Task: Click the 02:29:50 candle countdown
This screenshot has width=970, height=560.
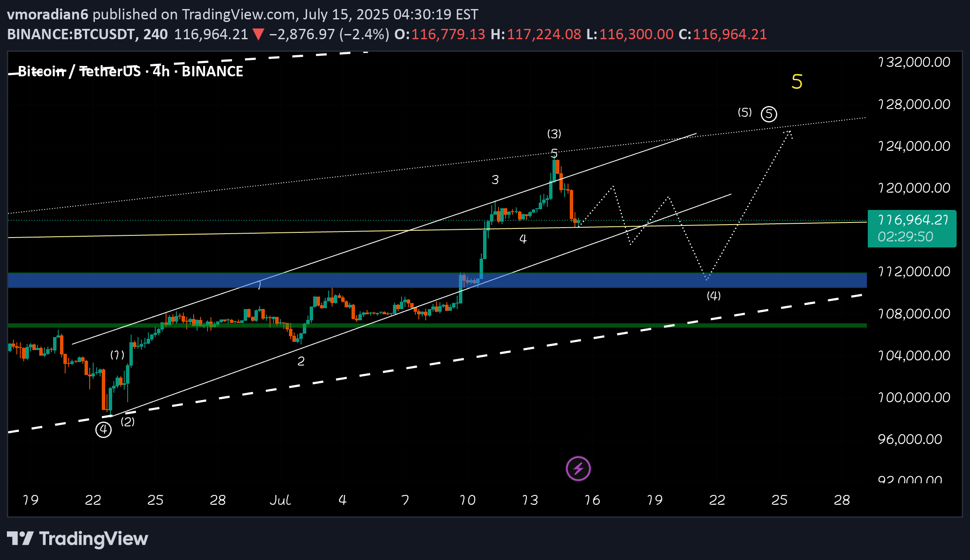Action: coord(905,237)
